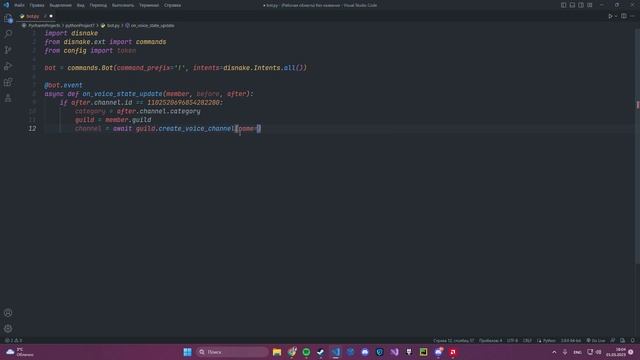Image resolution: width=640 pixels, height=360 pixels.
Task: Open the Extensions view
Action: (8, 82)
